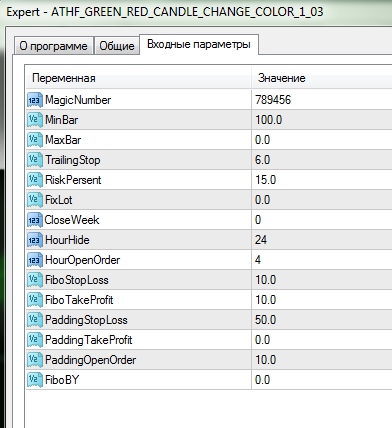The height and width of the screenshot is (428, 392).
Task: Click the integer icon beside CloseWeek
Action: tap(35, 220)
